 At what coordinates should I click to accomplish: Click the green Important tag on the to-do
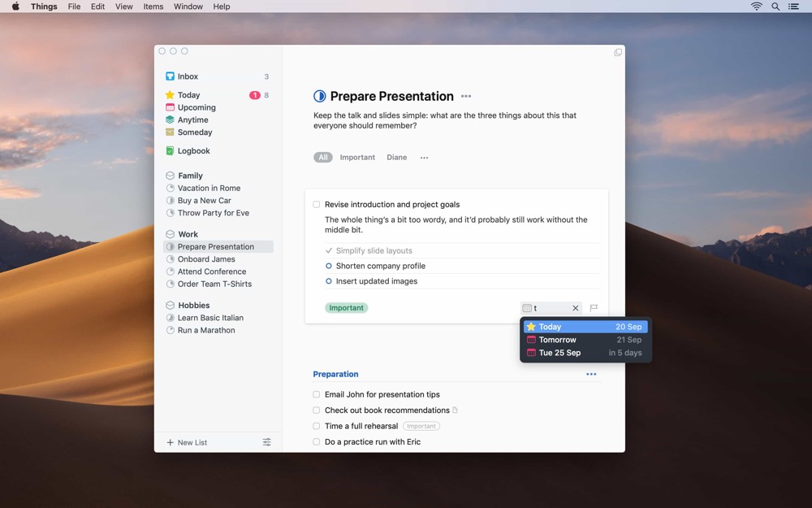[x=347, y=308]
